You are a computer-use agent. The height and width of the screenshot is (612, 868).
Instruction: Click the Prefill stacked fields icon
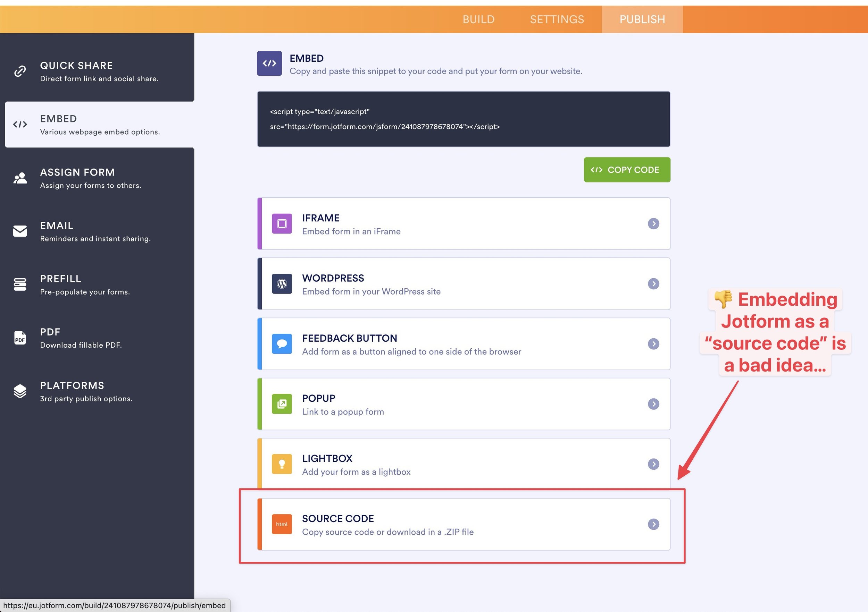[x=20, y=284]
